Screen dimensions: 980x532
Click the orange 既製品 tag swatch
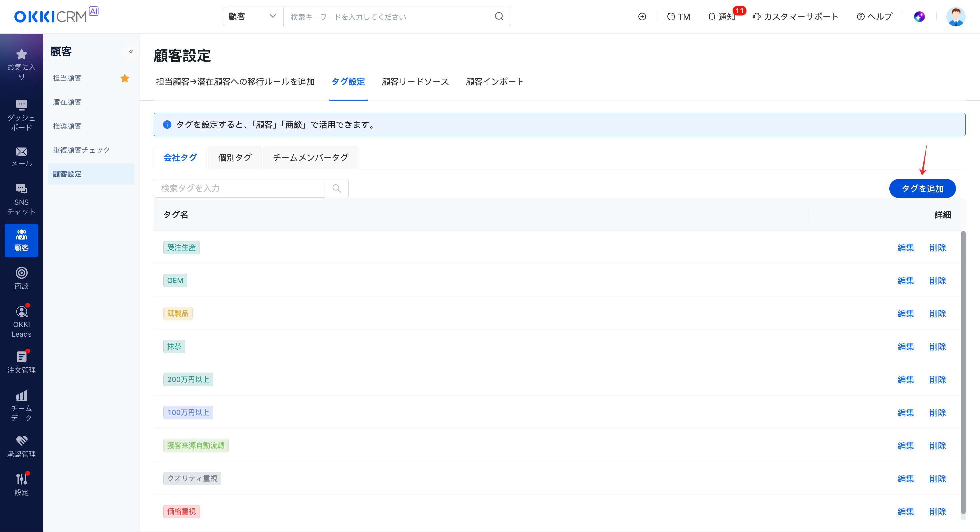(178, 314)
